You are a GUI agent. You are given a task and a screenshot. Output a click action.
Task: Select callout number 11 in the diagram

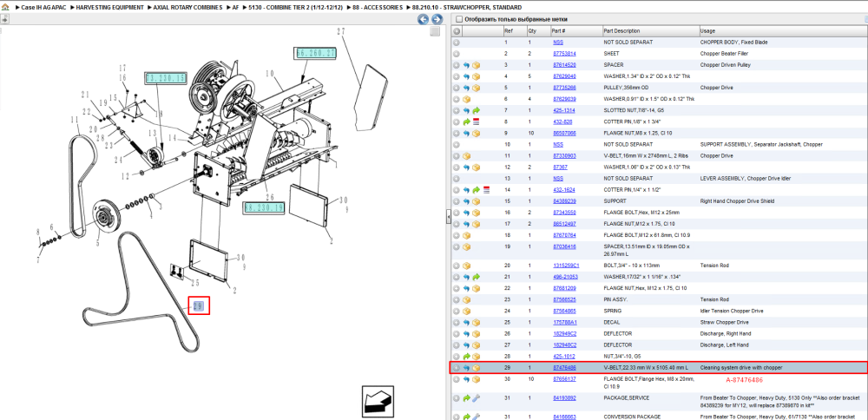(x=75, y=120)
